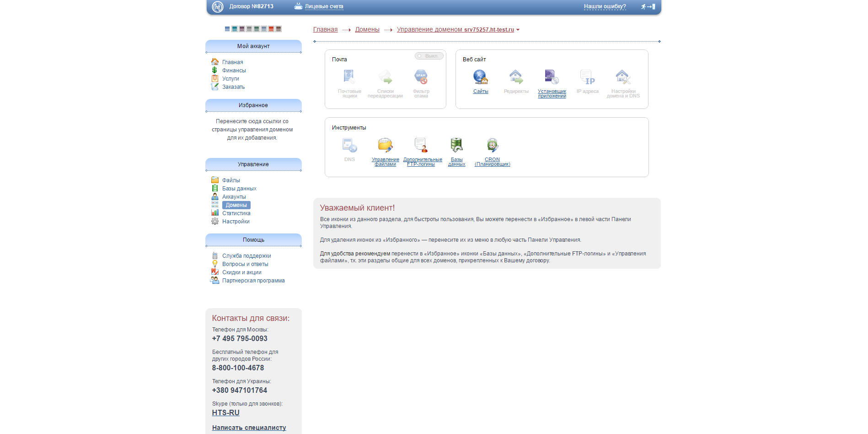Image resolution: width=868 pixels, height=434 pixels.
Task: Click the toll-free number 8-800-100-4678
Action: (x=238, y=368)
